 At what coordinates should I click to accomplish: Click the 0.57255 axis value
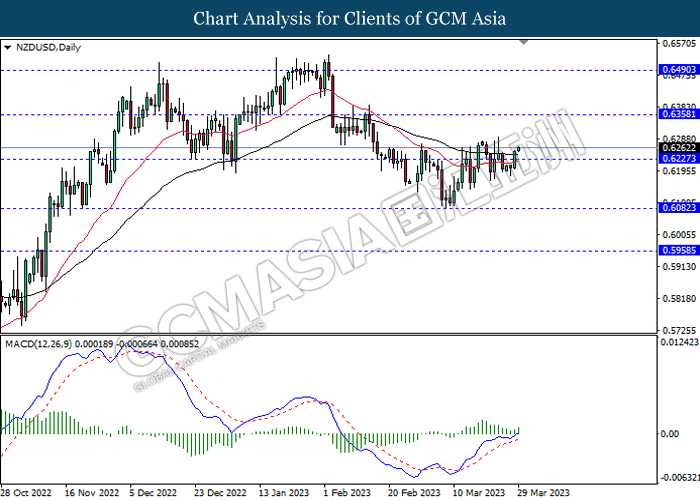coord(679,330)
